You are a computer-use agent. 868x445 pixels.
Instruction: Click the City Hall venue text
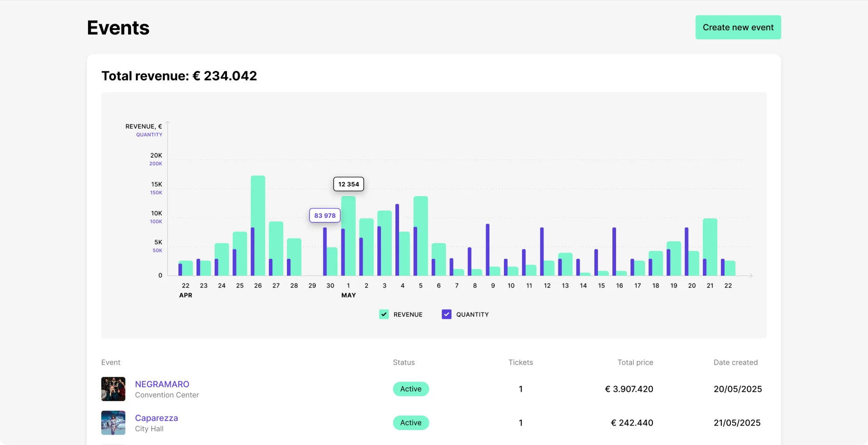[x=149, y=429]
